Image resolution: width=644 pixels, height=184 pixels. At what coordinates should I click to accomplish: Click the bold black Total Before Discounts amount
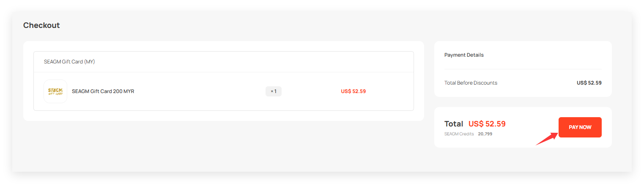(589, 83)
